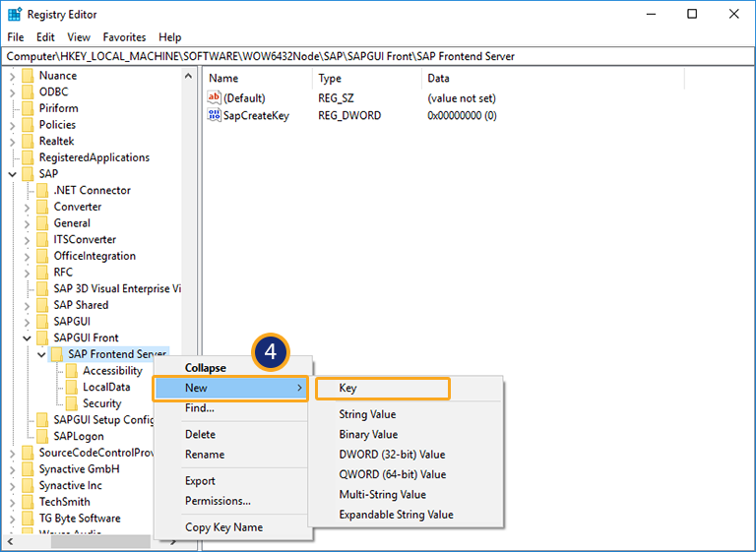Open the Favorites menu
Viewport: 756px width, 552px height.
point(124,37)
